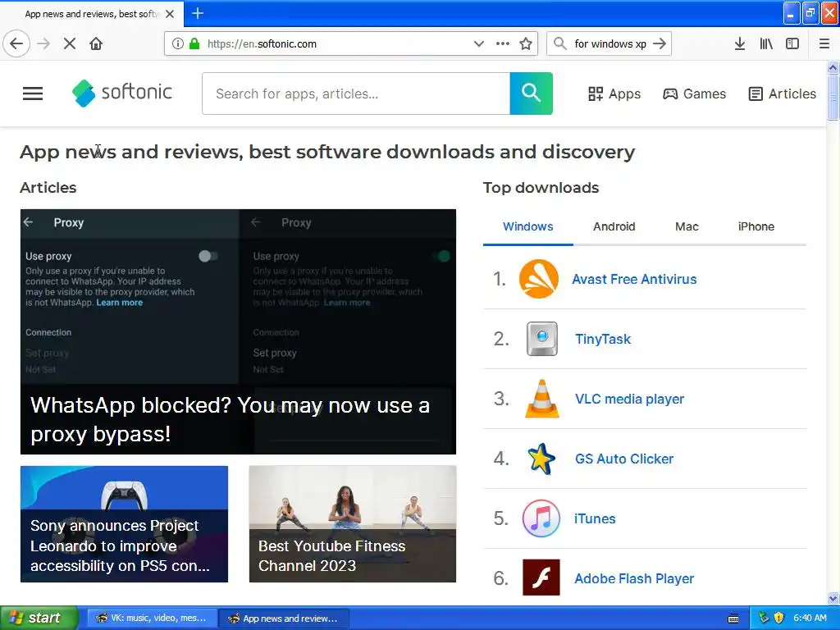Image resolution: width=840 pixels, height=630 pixels.
Task: Expand the address bar history dropdown
Action: pos(479,43)
